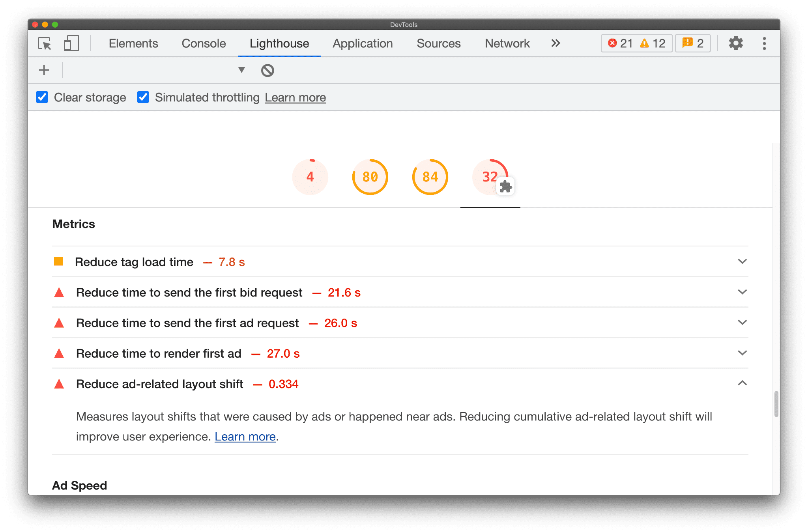
Task: Toggle Simulated throttling checkbox
Action: click(x=143, y=97)
